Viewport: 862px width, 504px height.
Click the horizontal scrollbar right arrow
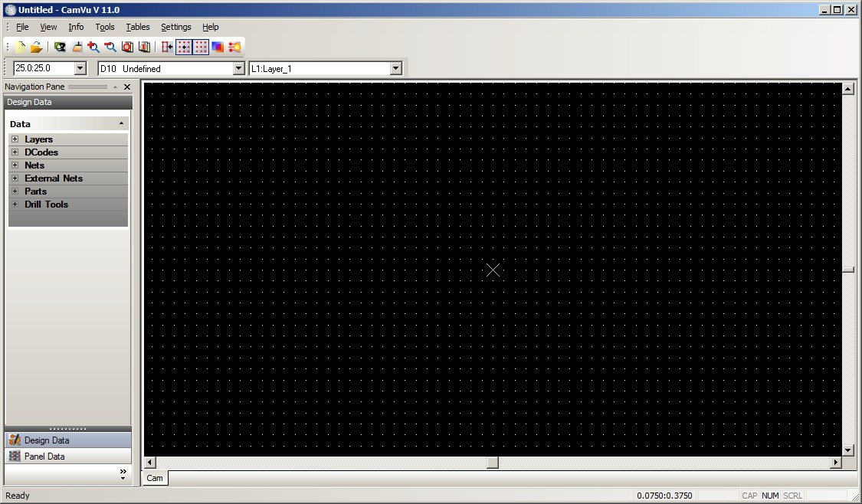(x=836, y=462)
